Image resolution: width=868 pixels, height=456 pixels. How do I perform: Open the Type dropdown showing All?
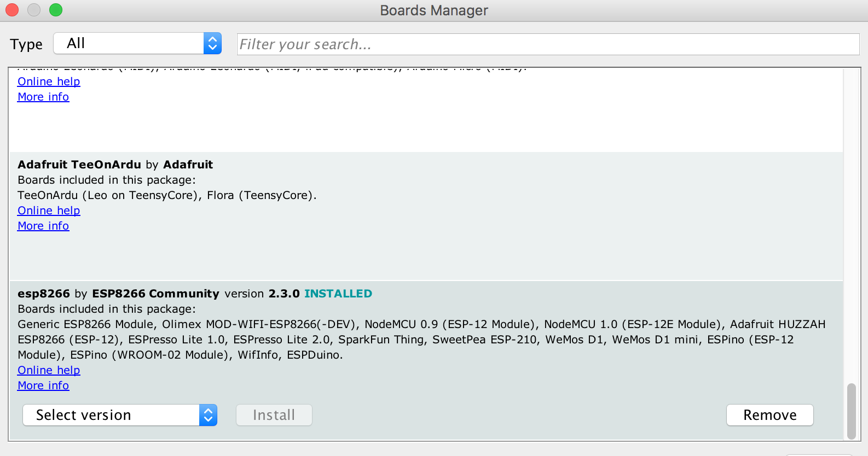pyautogui.click(x=137, y=43)
